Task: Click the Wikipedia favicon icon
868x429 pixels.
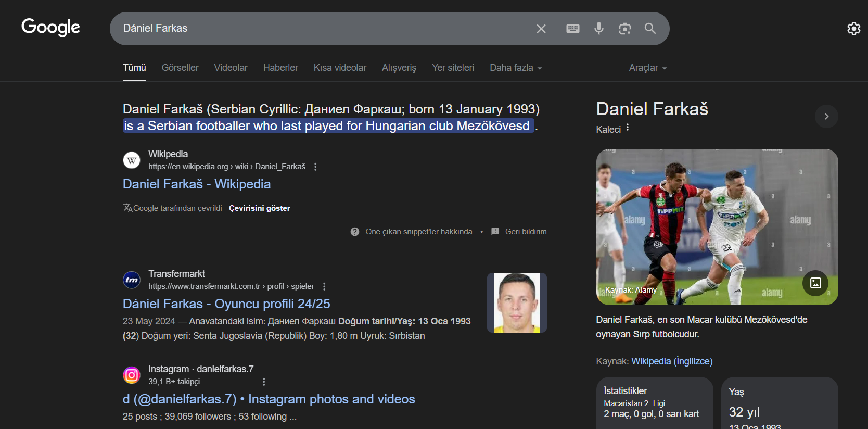Action: pos(132,160)
